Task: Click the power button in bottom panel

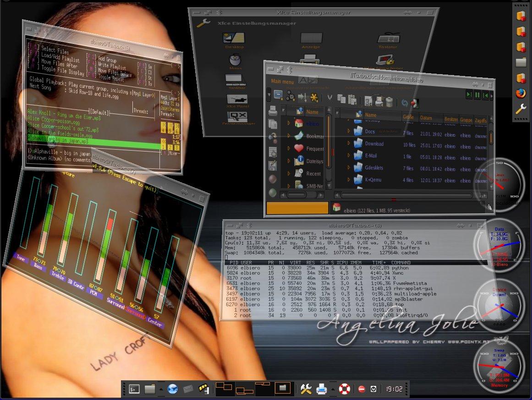Action: (x=373, y=389)
